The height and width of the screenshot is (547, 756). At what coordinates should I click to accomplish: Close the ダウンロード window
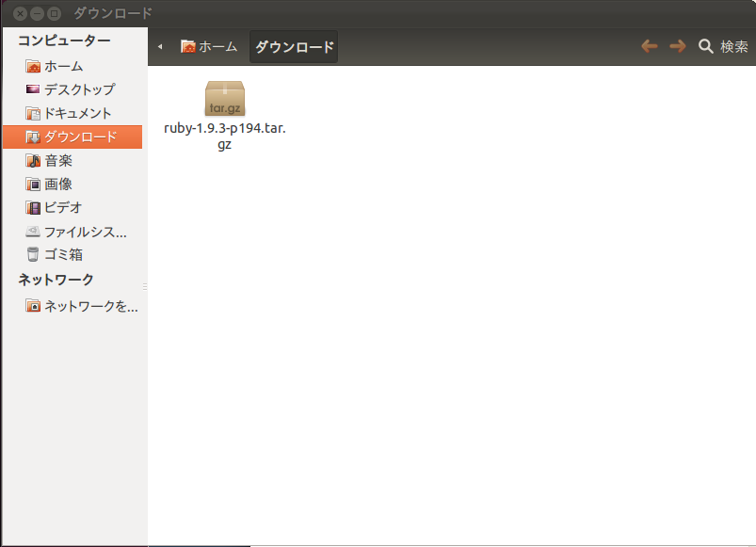(x=20, y=13)
